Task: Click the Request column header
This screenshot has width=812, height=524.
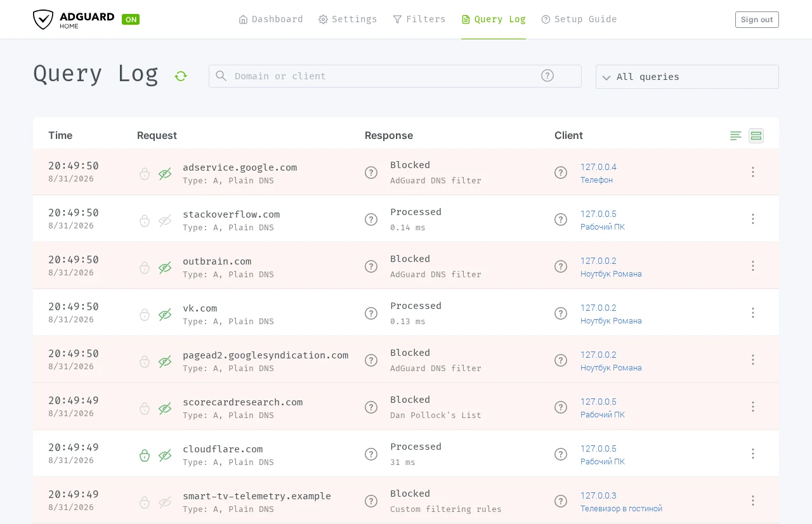Action: point(157,136)
